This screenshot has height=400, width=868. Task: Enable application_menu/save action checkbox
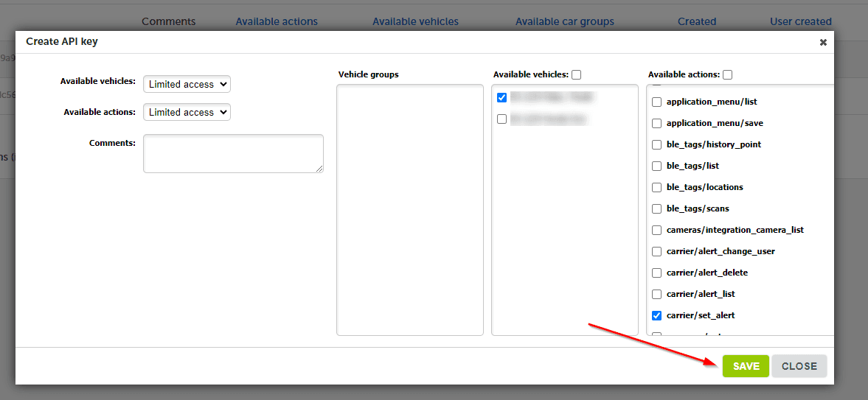(x=657, y=124)
